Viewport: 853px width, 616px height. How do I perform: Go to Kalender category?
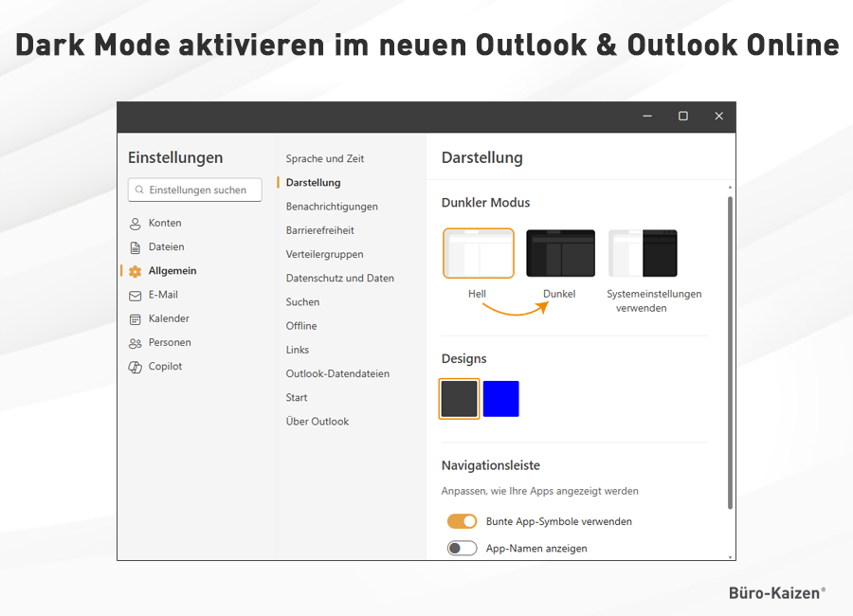(x=169, y=318)
